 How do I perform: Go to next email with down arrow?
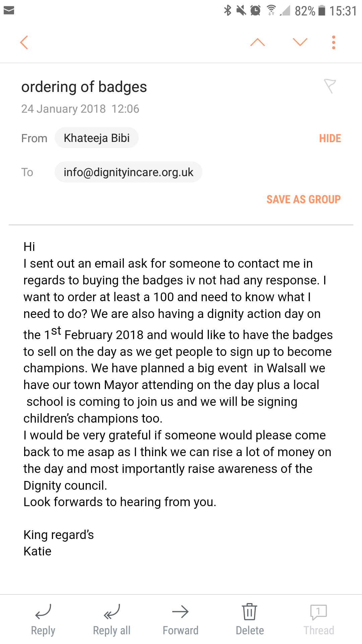300,43
